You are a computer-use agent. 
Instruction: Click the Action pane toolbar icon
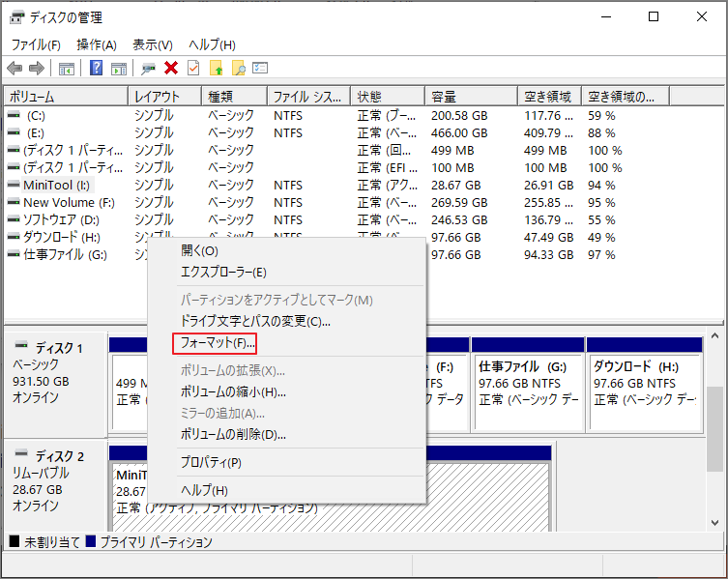119,69
